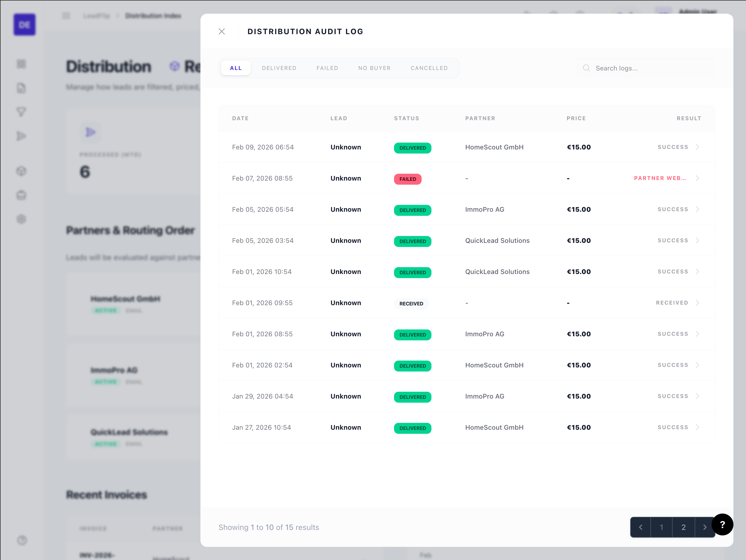746x560 pixels.
Task: Switch to the CANCELLED filter tab
Action: tap(429, 68)
